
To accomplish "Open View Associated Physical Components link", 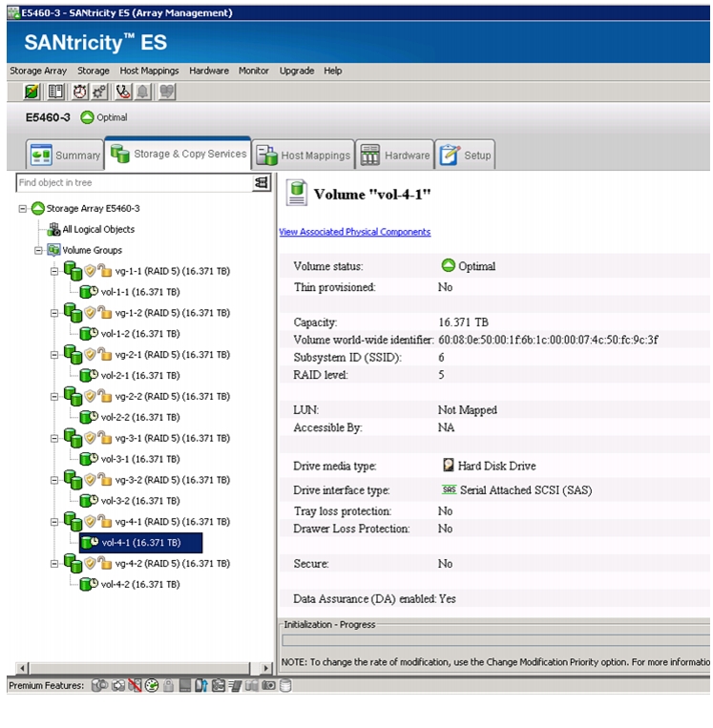I will pos(355,231).
